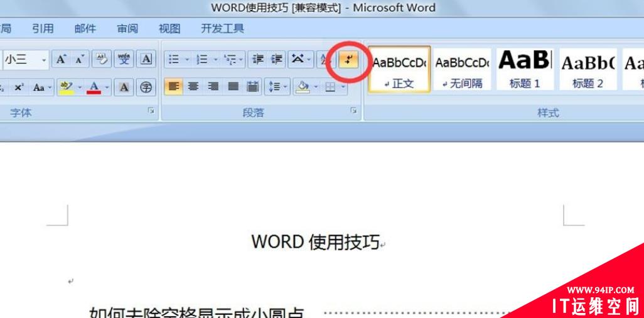This screenshot has height=318, width=644.
Task: Open Asian Layout (A with arrows) menu
Action: tap(300, 60)
